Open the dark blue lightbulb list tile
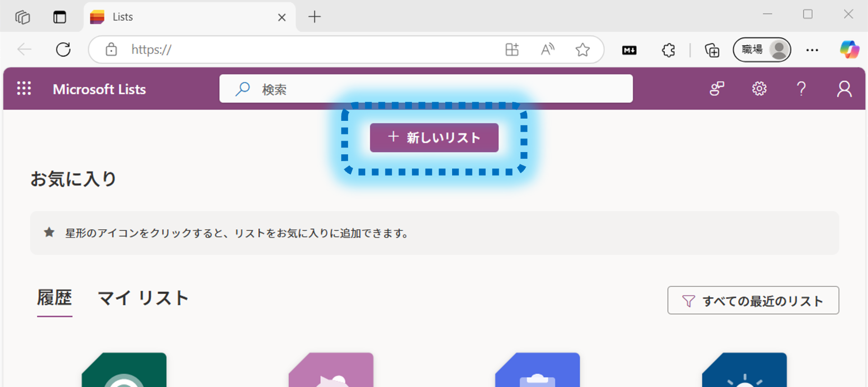 (x=745, y=370)
